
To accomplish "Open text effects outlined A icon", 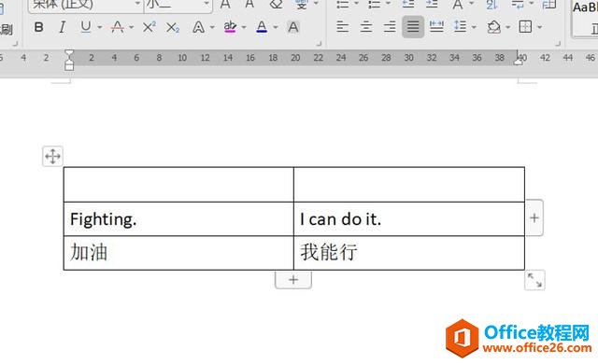I will [x=198, y=27].
